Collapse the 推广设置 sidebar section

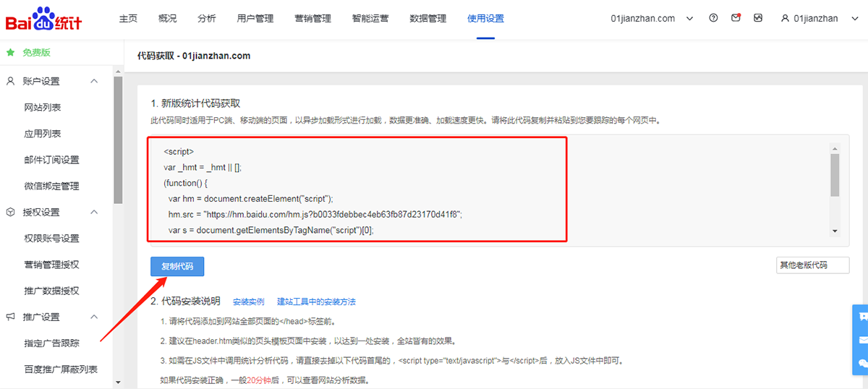tap(94, 317)
